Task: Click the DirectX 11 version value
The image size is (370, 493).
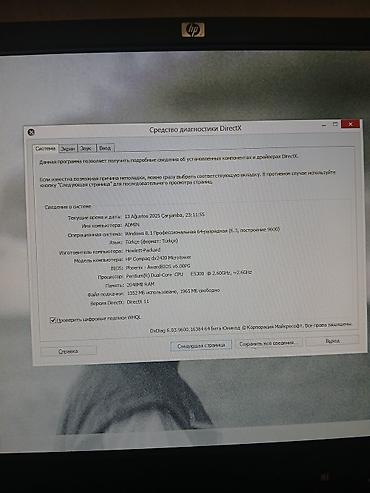Action: point(138,302)
